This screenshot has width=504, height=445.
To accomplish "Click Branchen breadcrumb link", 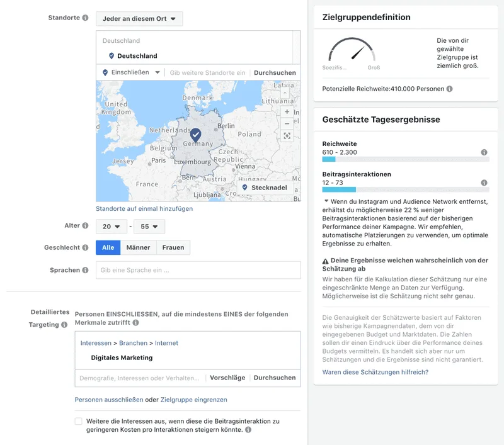I will coord(133,343).
